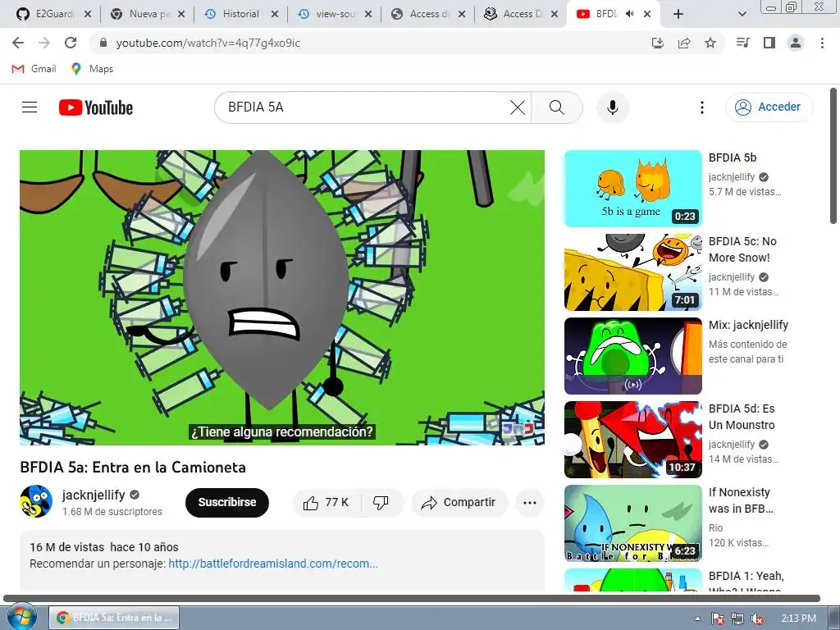Click the share page icon in address bar
The width and height of the screenshot is (840, 630).
tap(684, 43)
